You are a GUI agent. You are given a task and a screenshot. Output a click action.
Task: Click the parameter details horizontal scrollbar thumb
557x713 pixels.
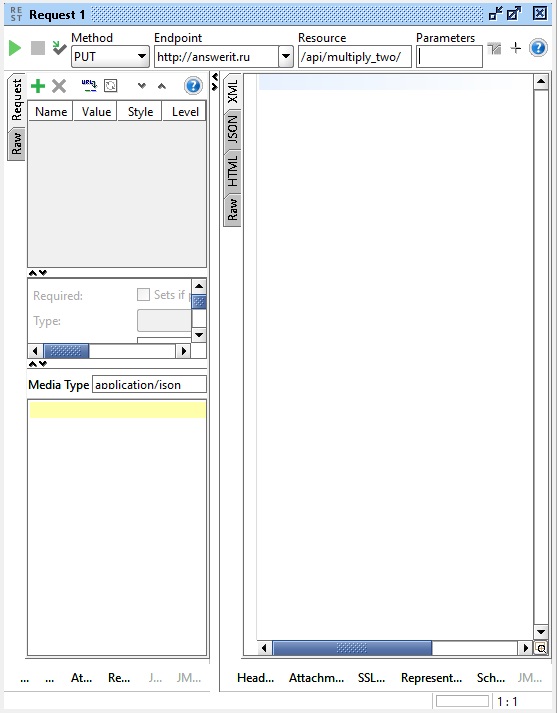pos(66,351)
